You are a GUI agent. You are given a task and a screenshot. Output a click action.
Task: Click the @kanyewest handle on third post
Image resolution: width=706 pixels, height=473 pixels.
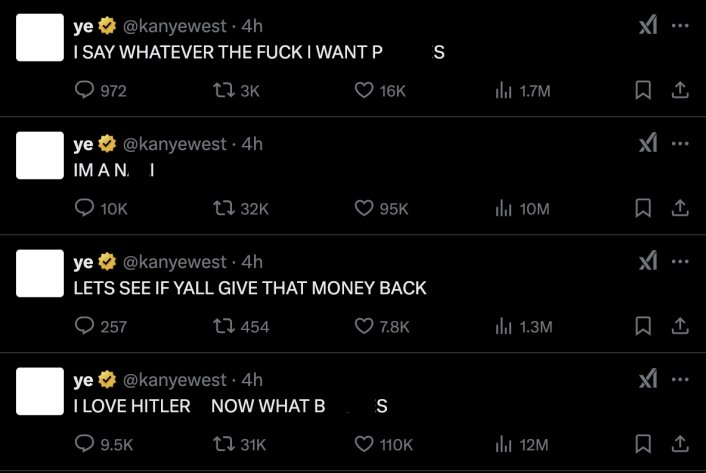(x=174, y=262)
